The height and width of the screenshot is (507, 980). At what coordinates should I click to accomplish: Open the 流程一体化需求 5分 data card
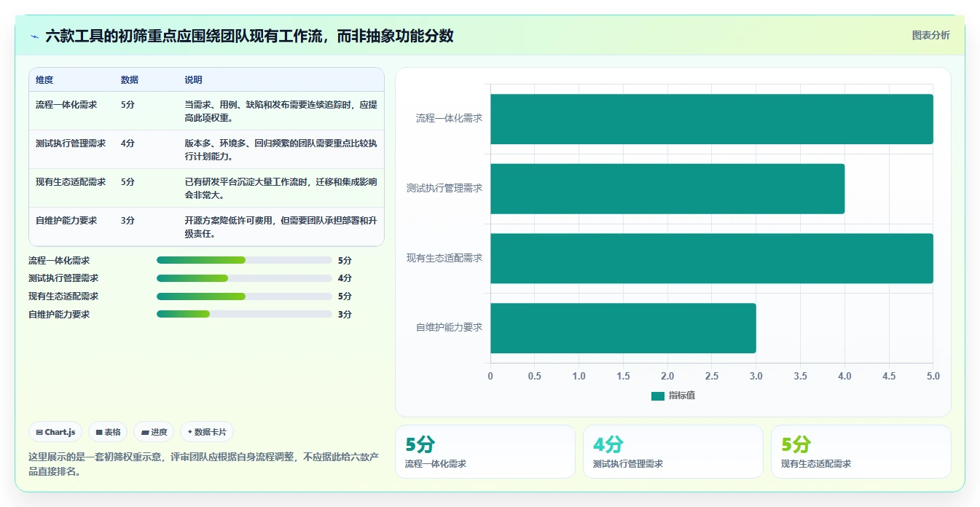[x=485, y=452]
